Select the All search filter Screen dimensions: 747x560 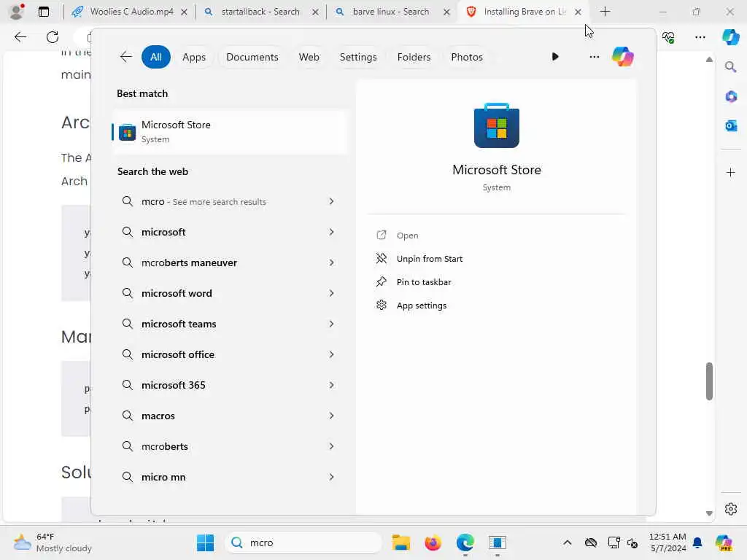tap(156, 57)
